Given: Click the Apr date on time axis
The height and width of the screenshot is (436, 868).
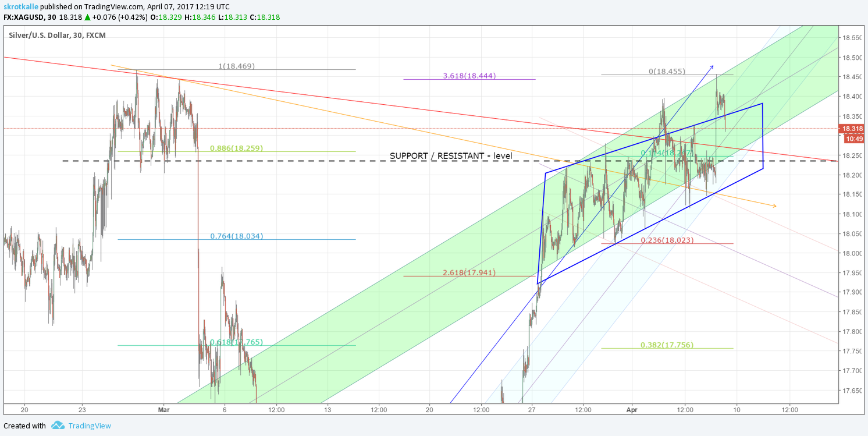Looking at the screenshot, I should coord(632,410).
